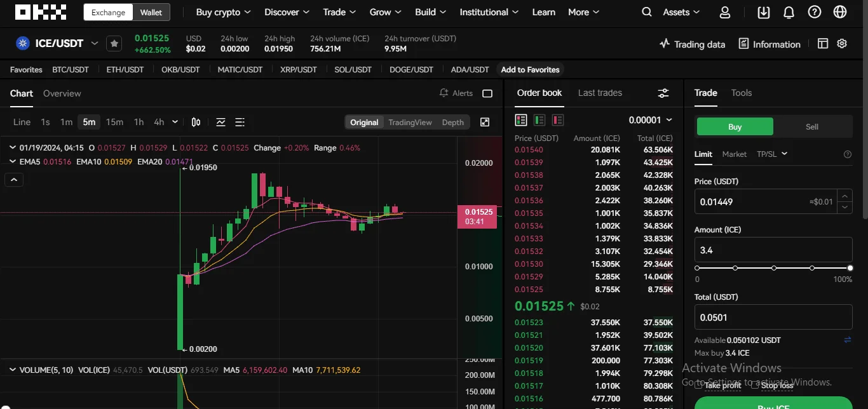
Task: Click the OKX logo
Action: (41, 12)
